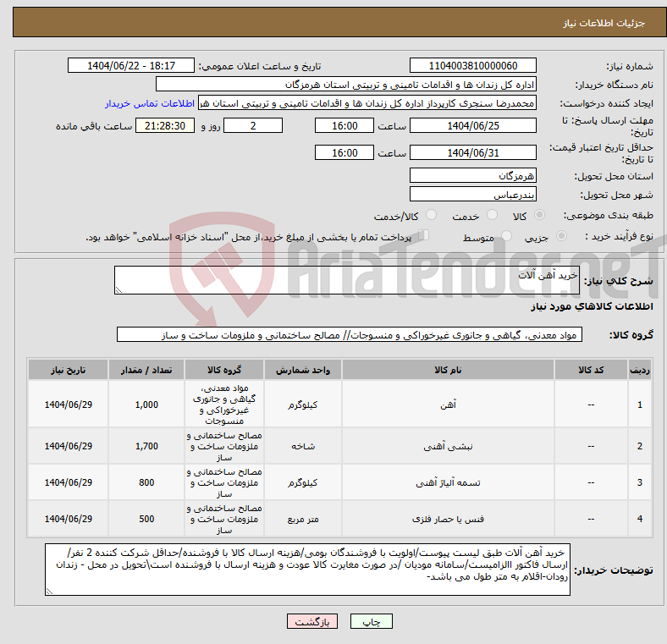Click the goods group field
This screenshot has width=667, height=644.
(350, 335)
